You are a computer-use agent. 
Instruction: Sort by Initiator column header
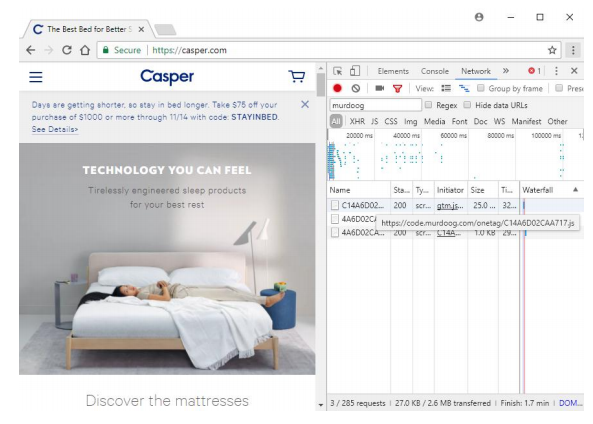coord(450,190)
